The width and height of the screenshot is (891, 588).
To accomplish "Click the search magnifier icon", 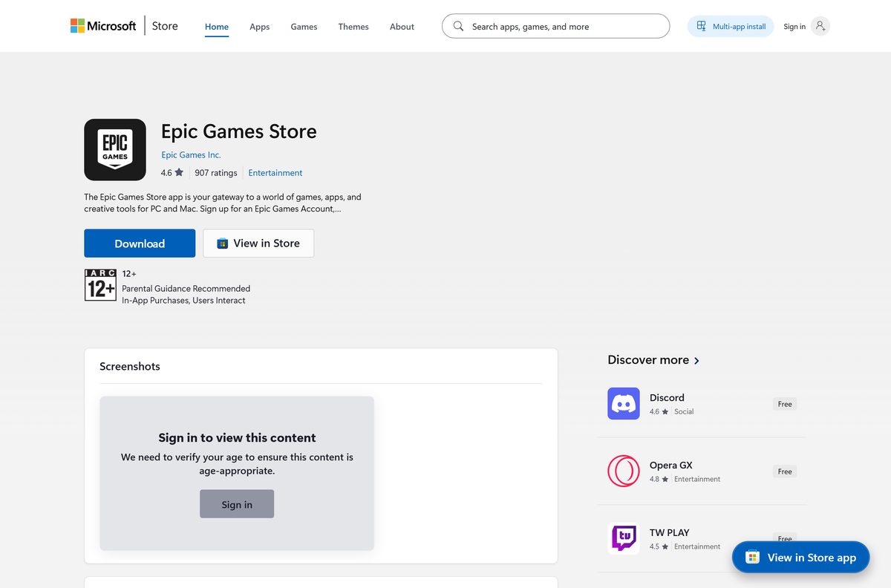I will click(458, 26).
